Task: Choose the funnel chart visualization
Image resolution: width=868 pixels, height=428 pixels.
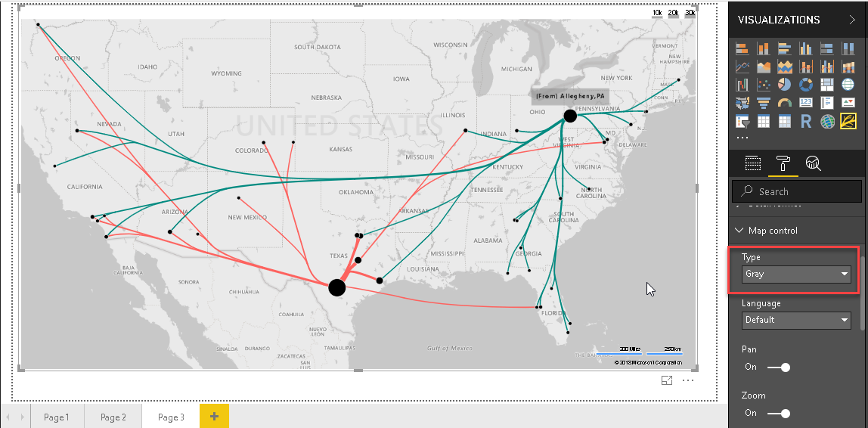Action: click(x=763, y=103)
